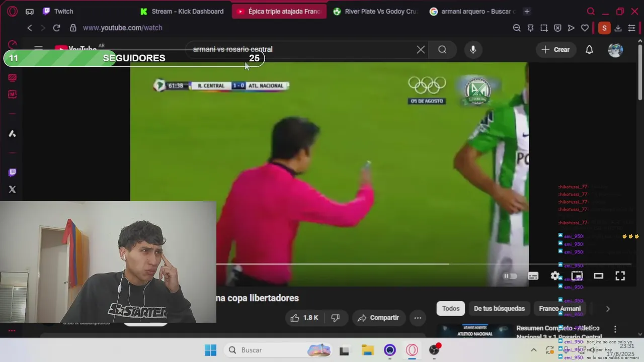Open a new browser tab
This screenshot has height=362, width=644.
pyautogui.click(x=527, y=11)
